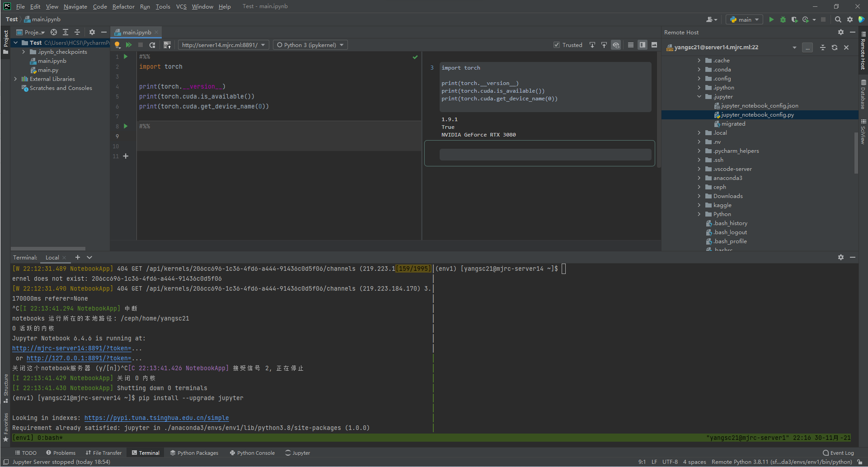Open the VCS menu
The height and width of the screenshot is (467, 868).
pyautogui.click(x=181, y=6)
